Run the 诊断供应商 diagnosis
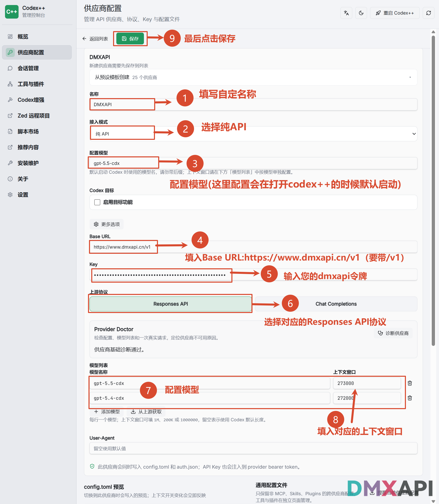This screenshot has height=504, width=439. 393,333
